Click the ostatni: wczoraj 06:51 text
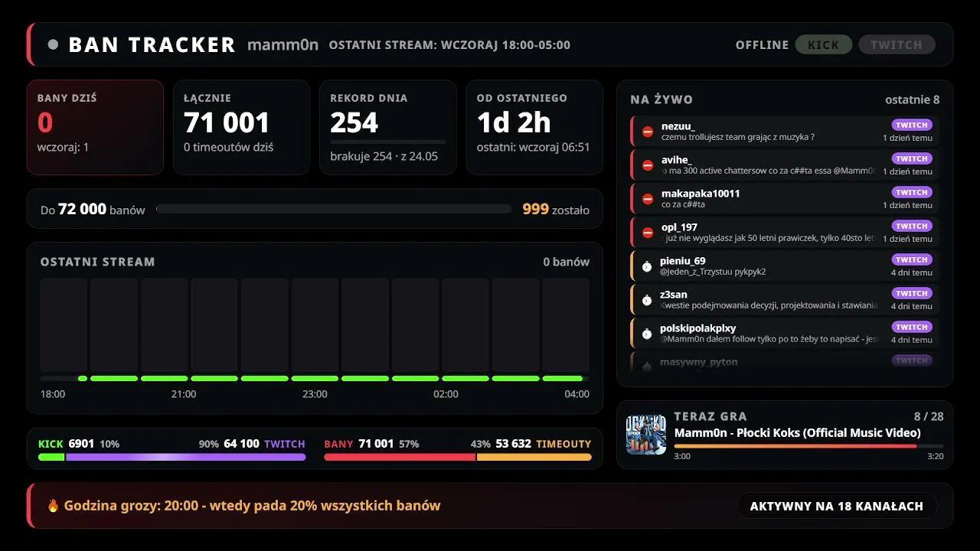The image size is (980, 551). [x=534, y=147]
